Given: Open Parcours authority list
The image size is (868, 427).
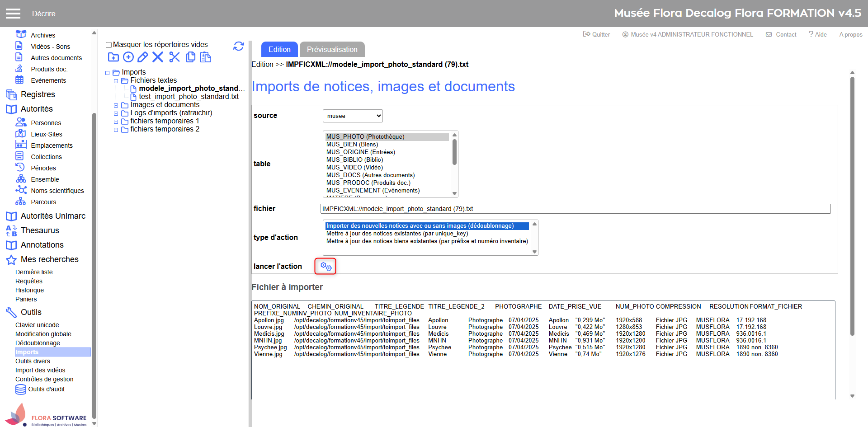Looking at the screenshot, I should [x=43, y=202].
